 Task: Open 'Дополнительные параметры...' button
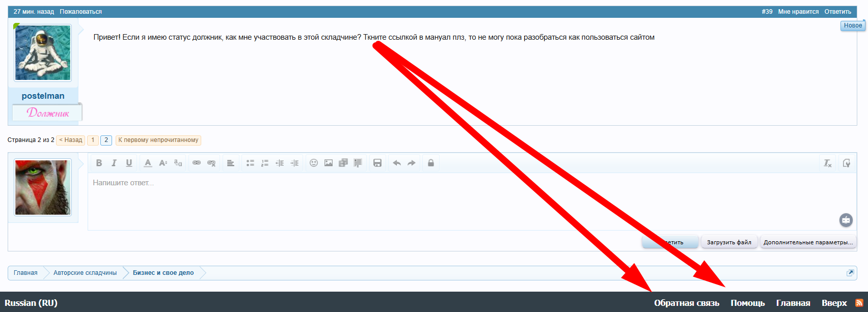(x=808, y=242)
